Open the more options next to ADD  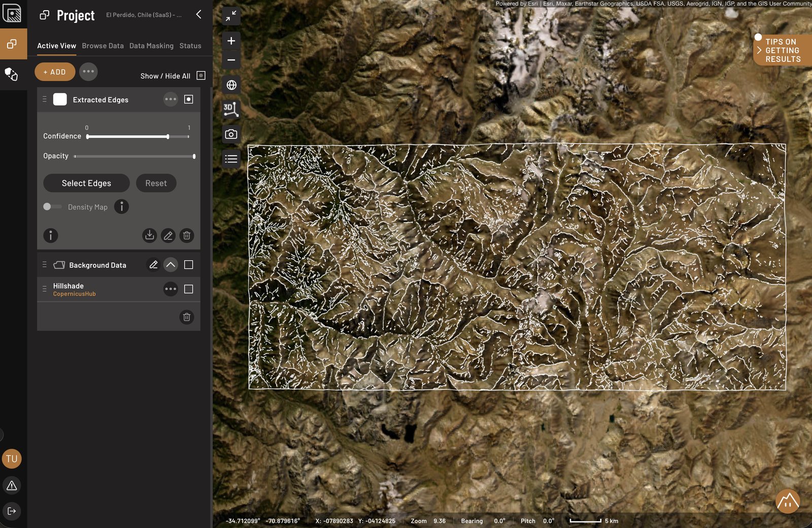coord(88,72)
